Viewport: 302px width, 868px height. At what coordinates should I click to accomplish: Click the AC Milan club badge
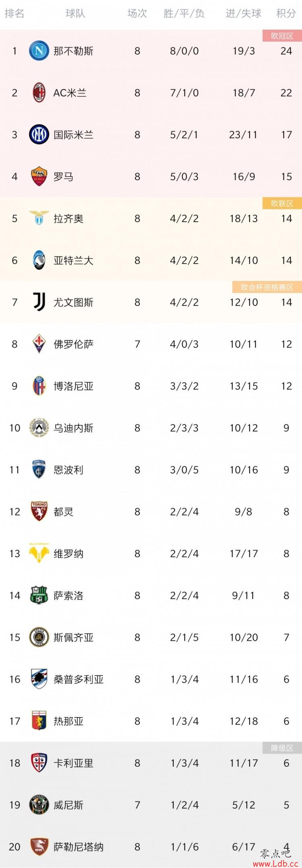tap(39, 93)
